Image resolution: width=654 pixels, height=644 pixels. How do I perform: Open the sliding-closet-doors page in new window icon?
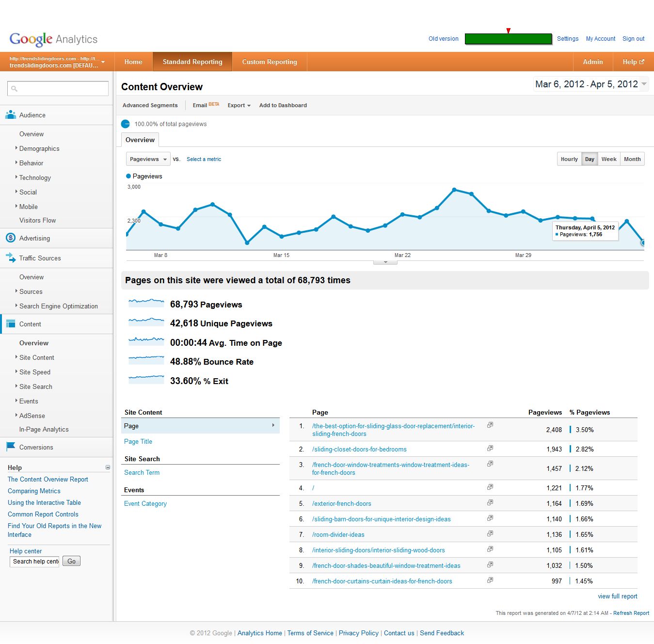pos(490,448)
